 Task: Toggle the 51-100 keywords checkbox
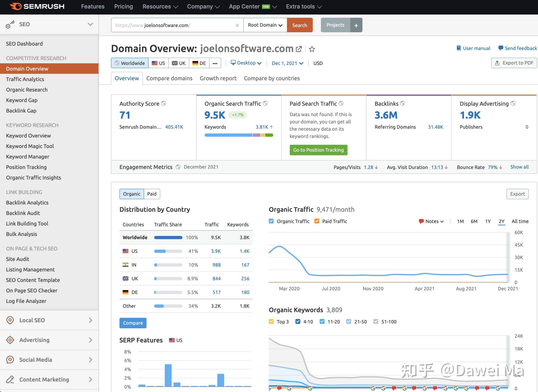[x=376, y=322]
